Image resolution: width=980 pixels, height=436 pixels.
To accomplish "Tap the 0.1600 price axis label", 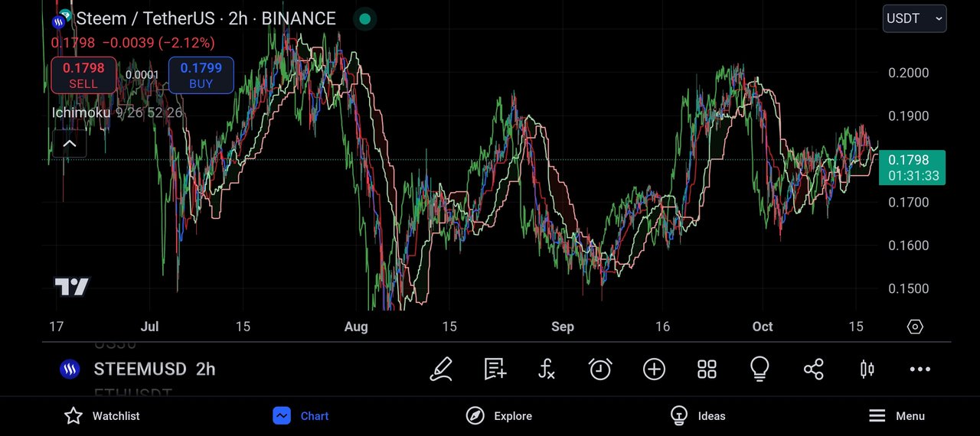I will tap(908, 246).
